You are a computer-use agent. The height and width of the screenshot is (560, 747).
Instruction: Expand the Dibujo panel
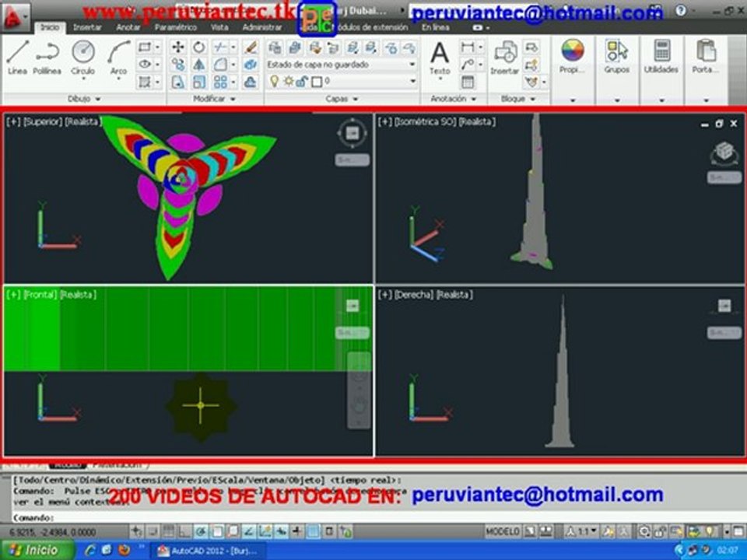[x=84, y=99]
